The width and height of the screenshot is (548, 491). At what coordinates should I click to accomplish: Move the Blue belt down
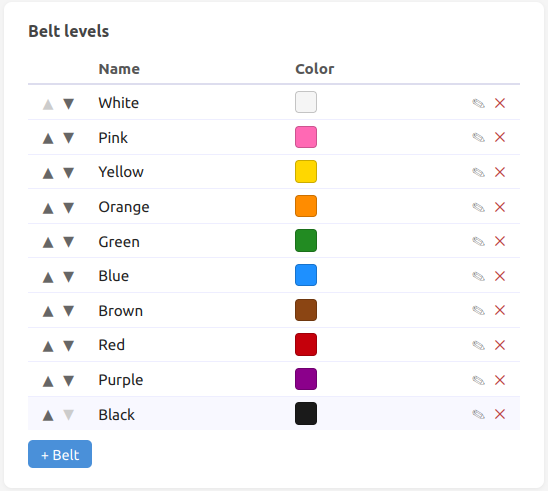[68, 277]
